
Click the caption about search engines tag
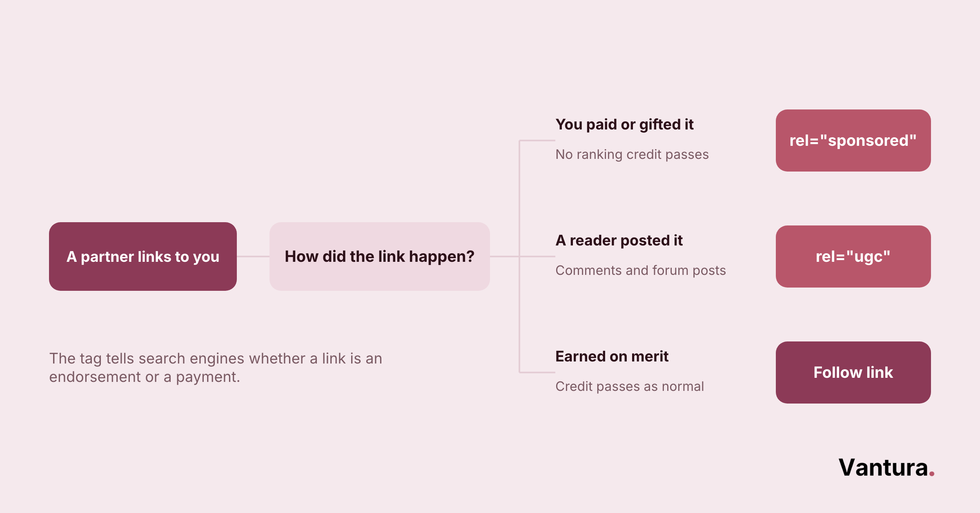coord(216,368)
